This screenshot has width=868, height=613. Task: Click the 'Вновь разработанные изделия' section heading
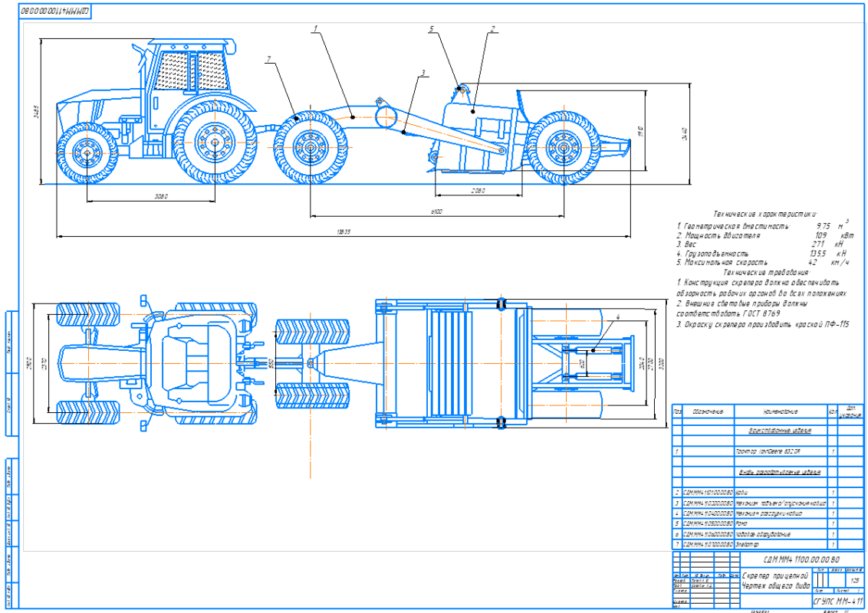pos(780,472)
